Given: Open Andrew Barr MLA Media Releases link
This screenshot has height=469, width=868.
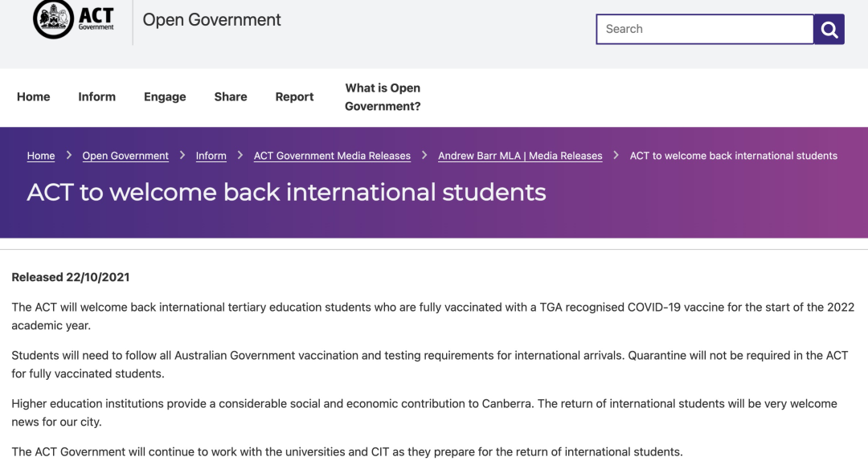Looking at the screenshot, I should (x=520, y=156).
